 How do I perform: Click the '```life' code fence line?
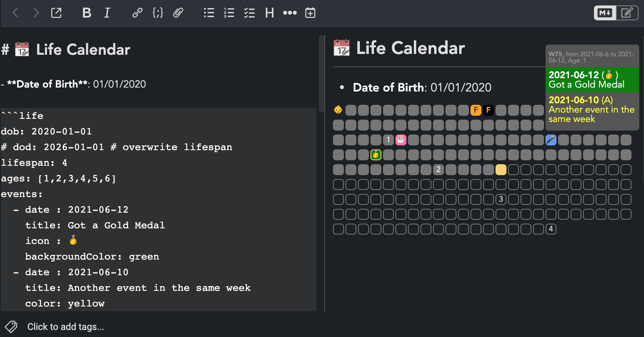(x=22, y=116)
